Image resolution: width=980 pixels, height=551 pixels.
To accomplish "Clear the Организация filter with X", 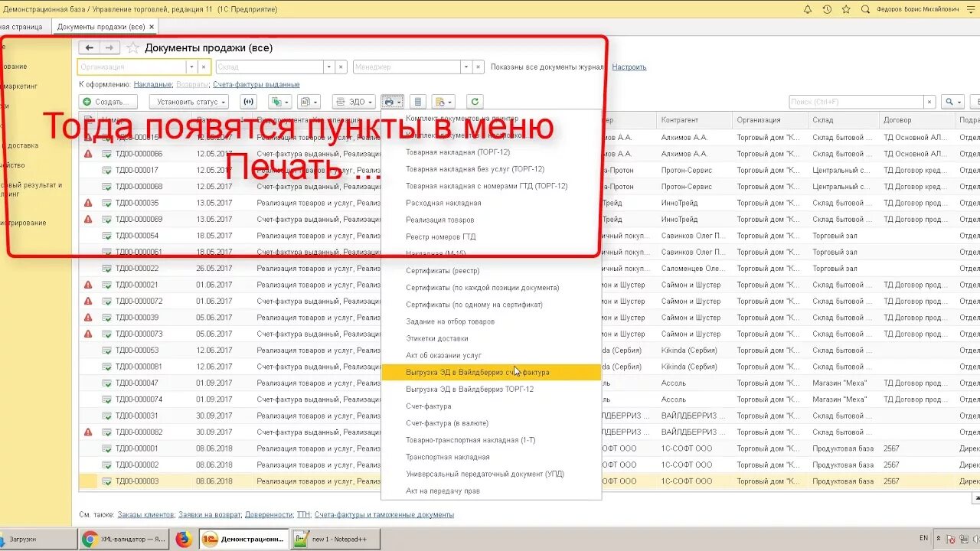I will pos(204,67).
